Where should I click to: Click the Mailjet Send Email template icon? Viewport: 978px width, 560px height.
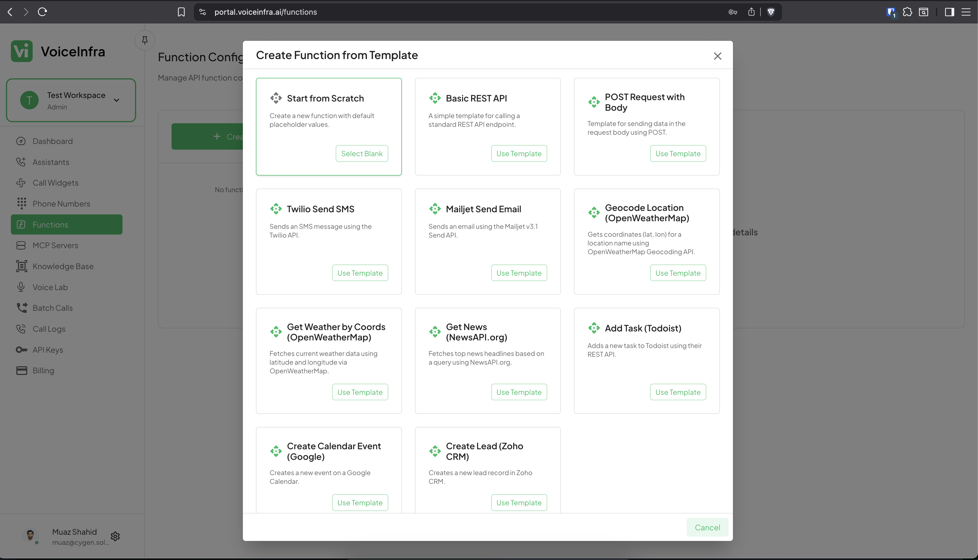[435, 209]
